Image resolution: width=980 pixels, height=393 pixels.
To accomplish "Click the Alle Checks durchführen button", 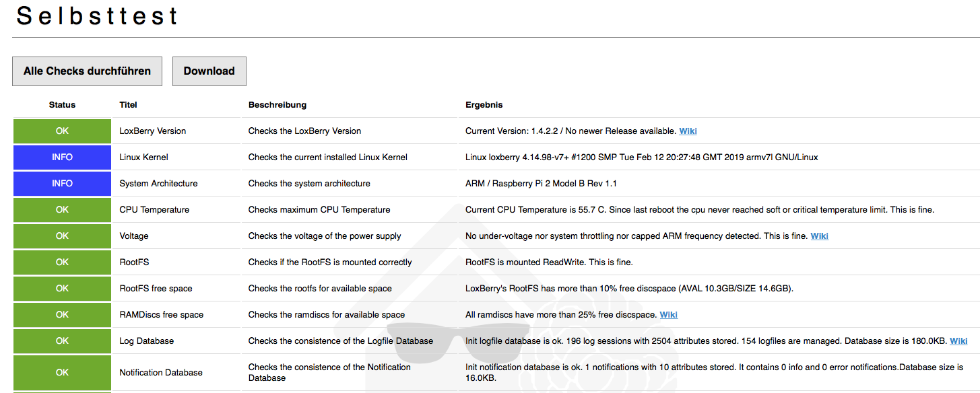I will [x=87, y=71].
